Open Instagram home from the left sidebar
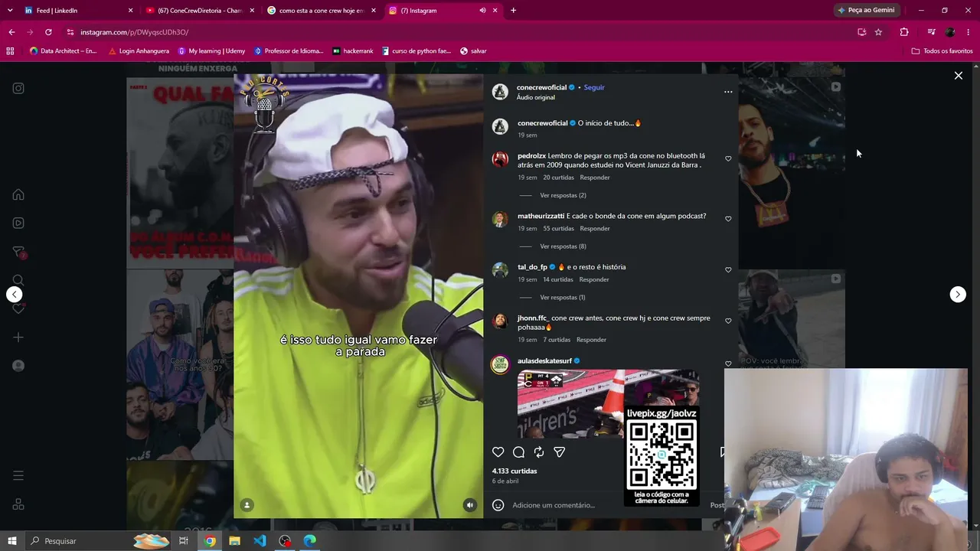 (x=18, y=194)
